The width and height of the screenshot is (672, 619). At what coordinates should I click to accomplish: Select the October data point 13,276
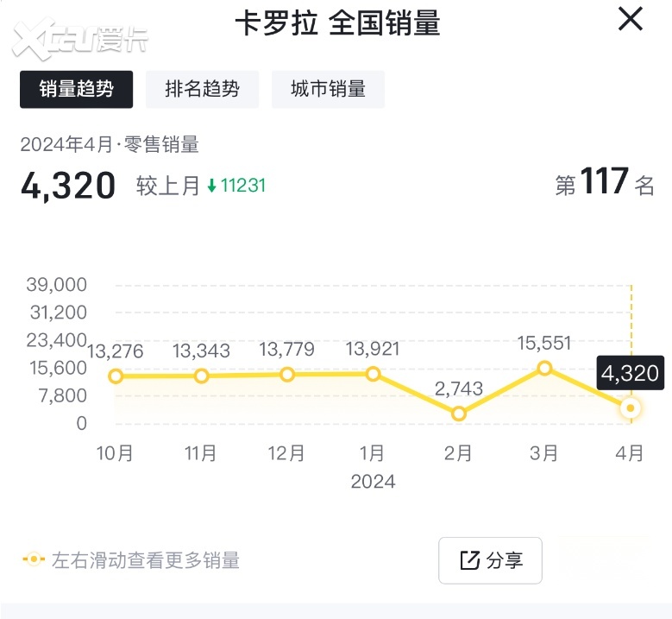[x=116, y=376]
